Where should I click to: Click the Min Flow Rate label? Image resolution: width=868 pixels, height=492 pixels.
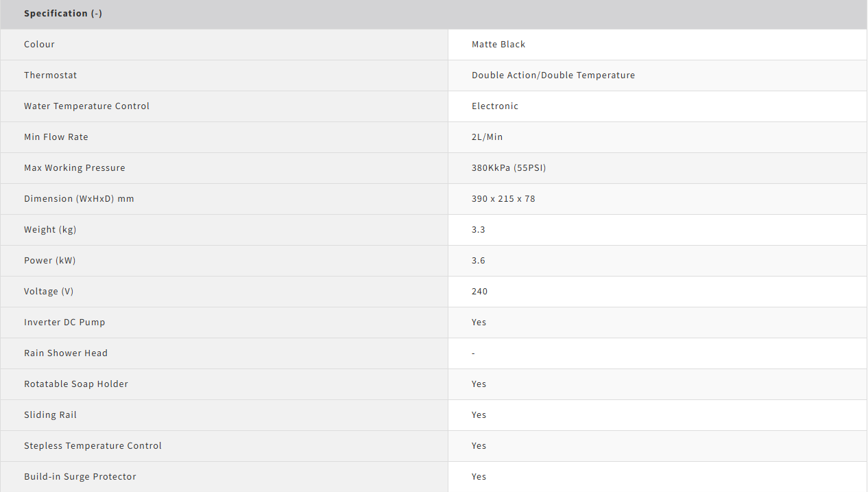tap(56, 137)
